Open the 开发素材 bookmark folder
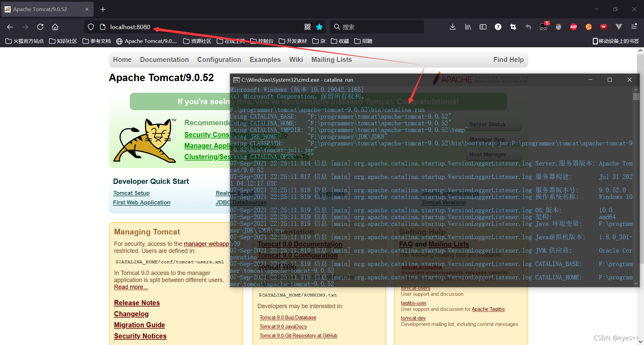The width and height of the screenshot is (644, 345). pyautogui.click(x=293, y=41)
